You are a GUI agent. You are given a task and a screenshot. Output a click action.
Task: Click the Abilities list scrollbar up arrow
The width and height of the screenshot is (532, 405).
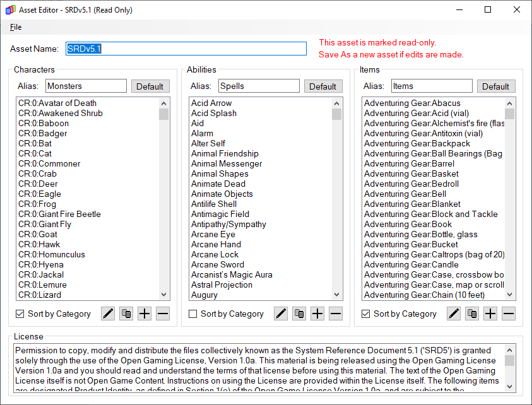click(336, 103)
